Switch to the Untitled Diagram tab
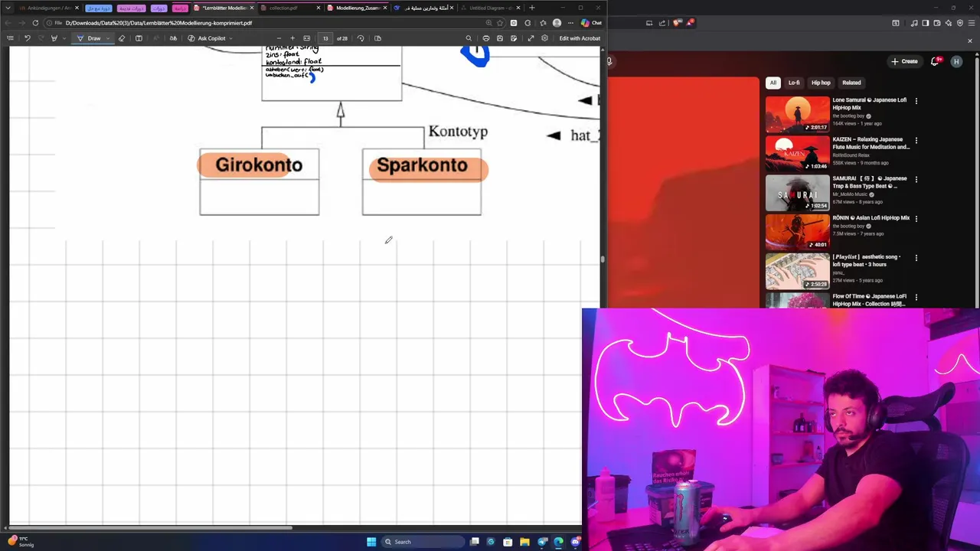This screenshot has width=980, height=551. tap(490, 8)
